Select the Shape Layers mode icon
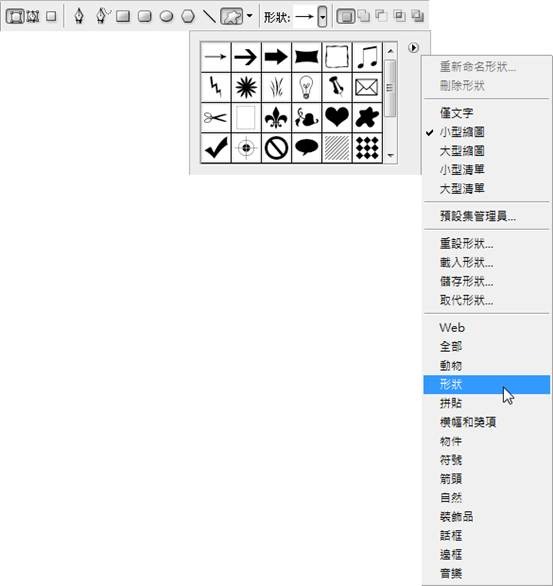Screen dimensions: 553x586 [x=15, y=16]
